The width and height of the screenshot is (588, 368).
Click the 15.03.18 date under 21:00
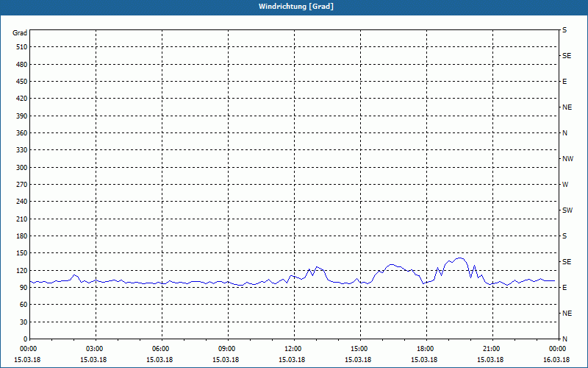(x=490, y=360)
